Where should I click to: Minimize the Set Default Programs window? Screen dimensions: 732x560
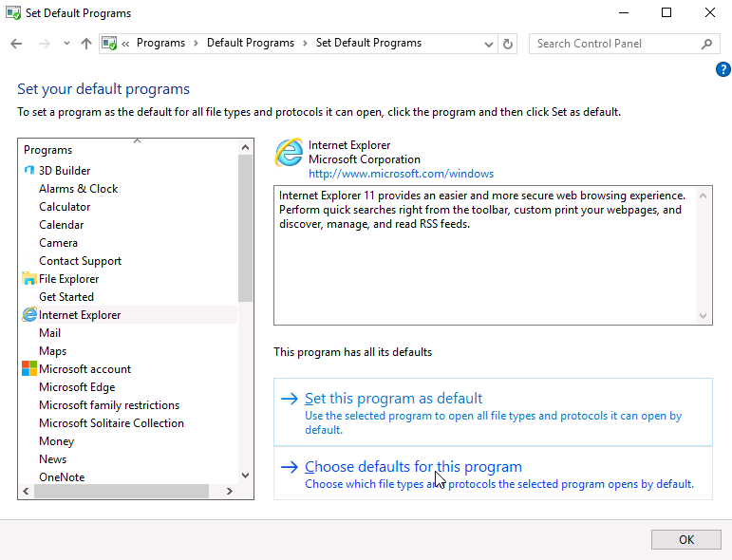(x=624, y=12)
